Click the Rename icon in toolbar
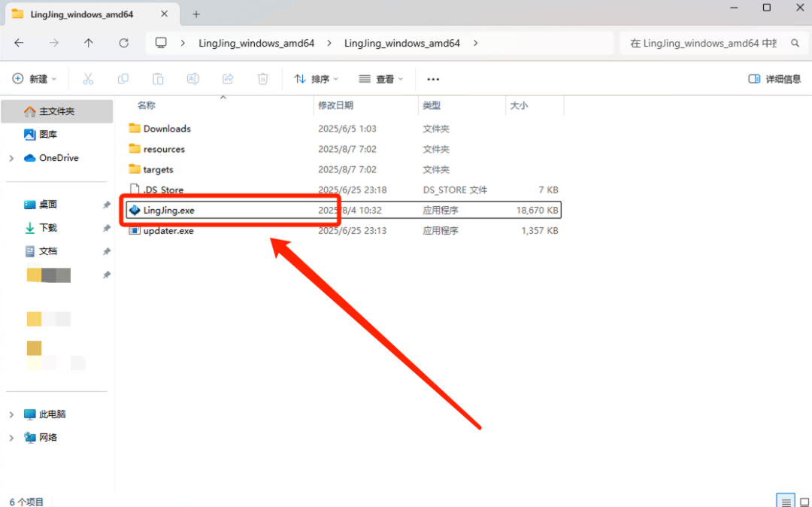 (192, 79)
